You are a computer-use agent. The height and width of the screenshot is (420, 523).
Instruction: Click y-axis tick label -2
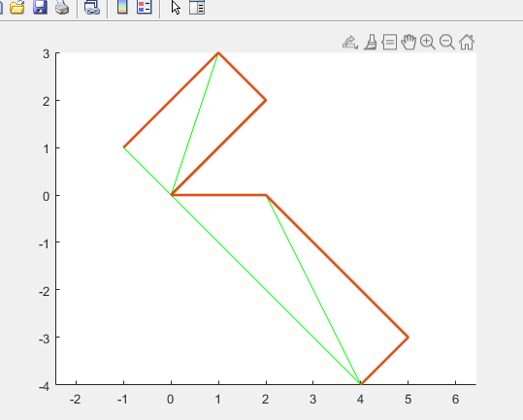[44, 291]
